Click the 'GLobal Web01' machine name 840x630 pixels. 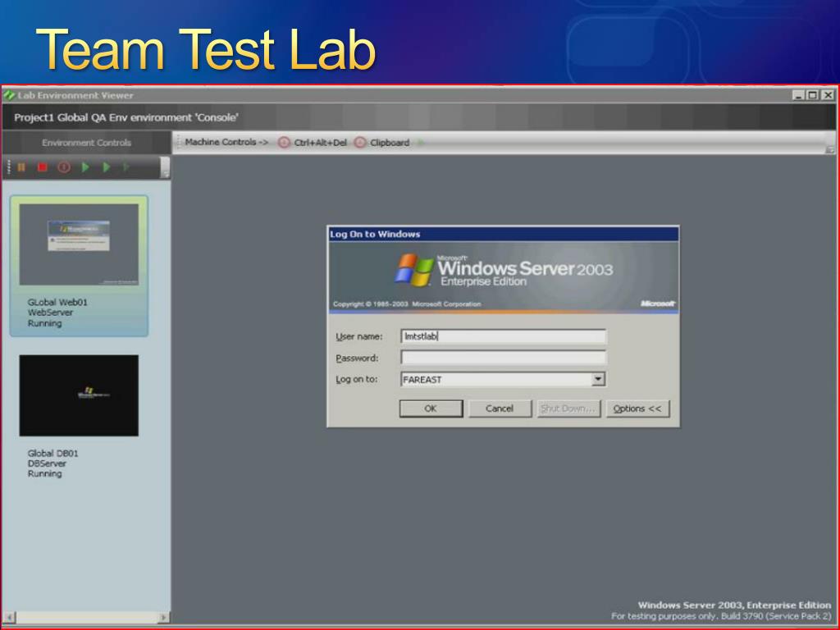(57, 302)
